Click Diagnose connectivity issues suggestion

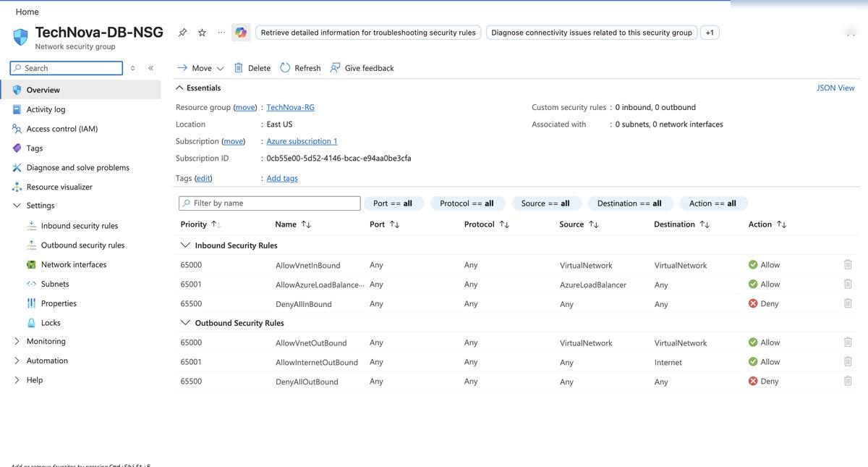pyautogui.click(x=592, y=33)
